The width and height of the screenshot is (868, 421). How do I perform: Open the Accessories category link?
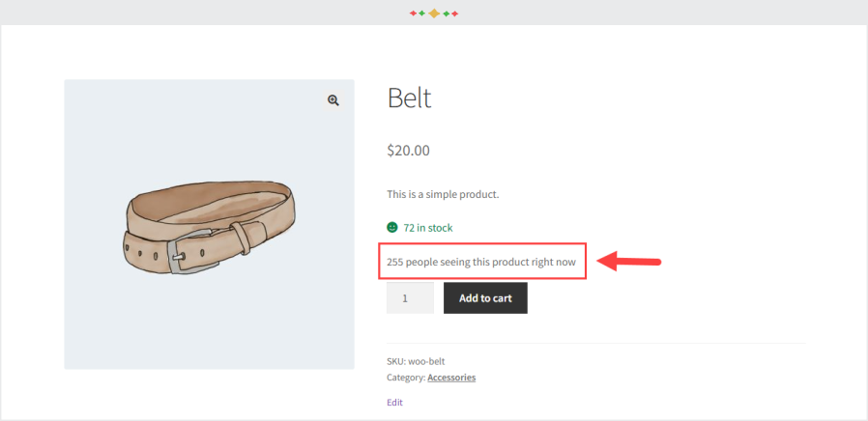point(451,378)
